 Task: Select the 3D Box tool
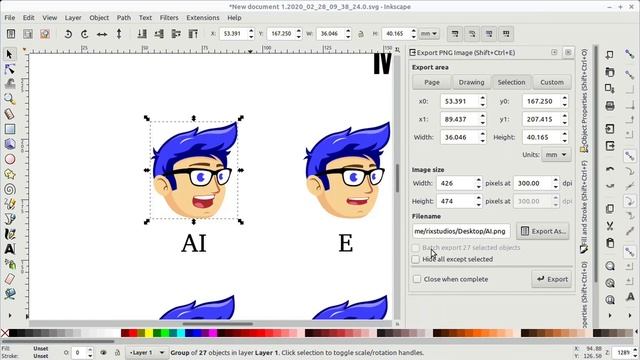tap(10, 144)
